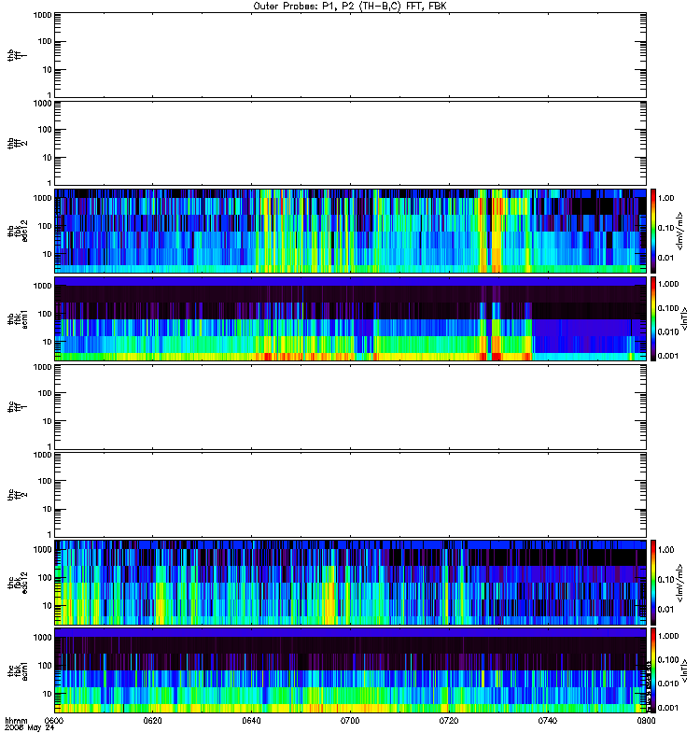The image size is (700, 747).
Task: Click the 10 y-axis tick of thc fff 1
Action: pyautogui.click(x=48, y=422)
